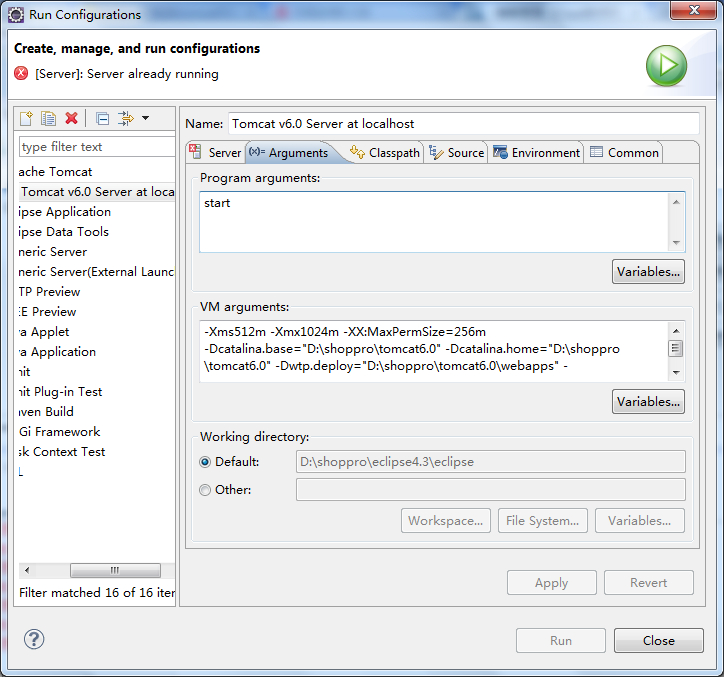Click the Close button

coord(659,640)
